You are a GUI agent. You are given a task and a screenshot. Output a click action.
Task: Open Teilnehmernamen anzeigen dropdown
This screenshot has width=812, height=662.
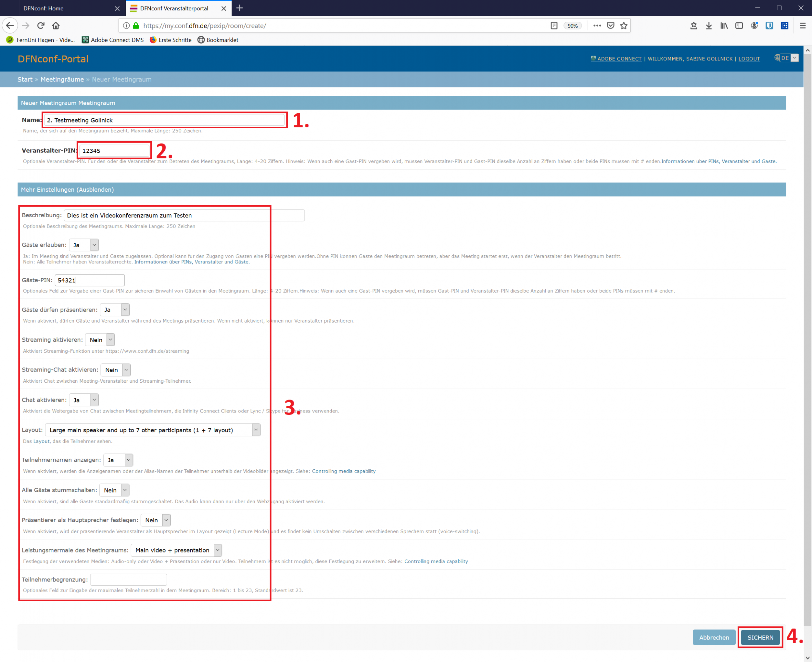(118, 460)
